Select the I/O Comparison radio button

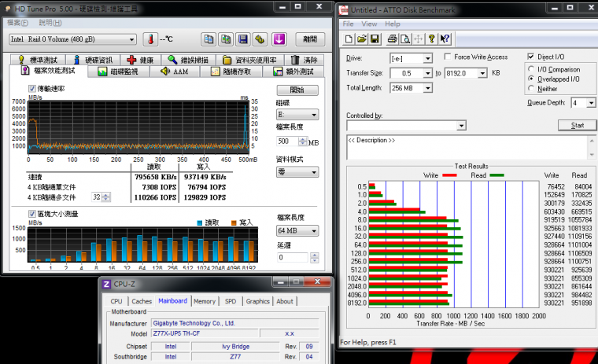530,69
